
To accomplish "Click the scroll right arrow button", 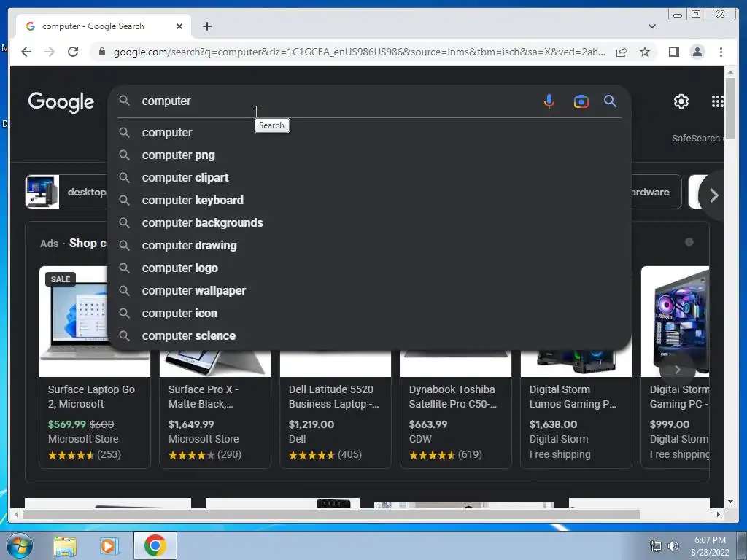I will 719,515.
